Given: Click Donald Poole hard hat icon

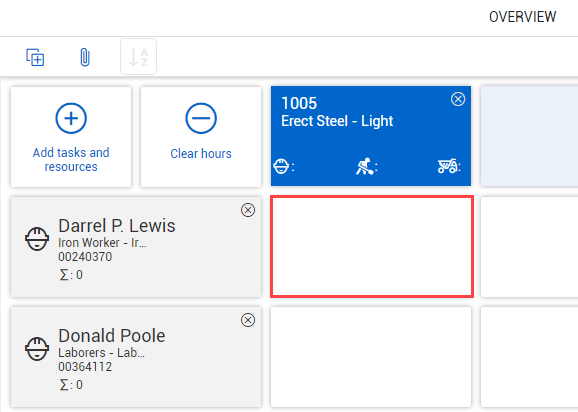Looking at the screenshot, I should (37, 349).
